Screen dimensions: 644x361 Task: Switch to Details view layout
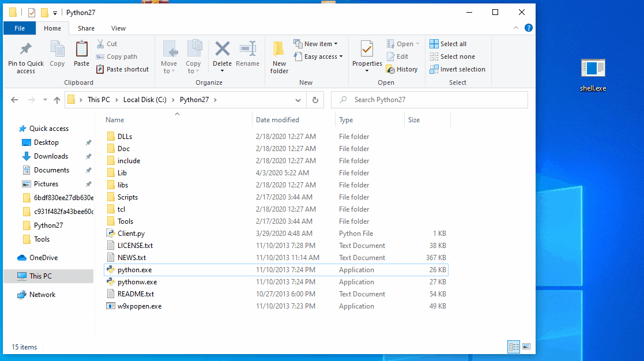[514, 347]
